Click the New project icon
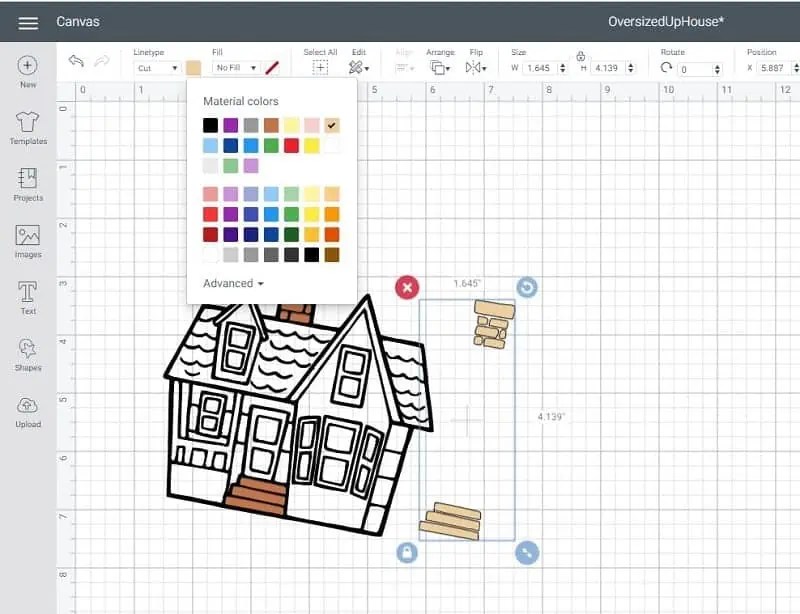This screenshot has width=800, height=614. point(28,65)
